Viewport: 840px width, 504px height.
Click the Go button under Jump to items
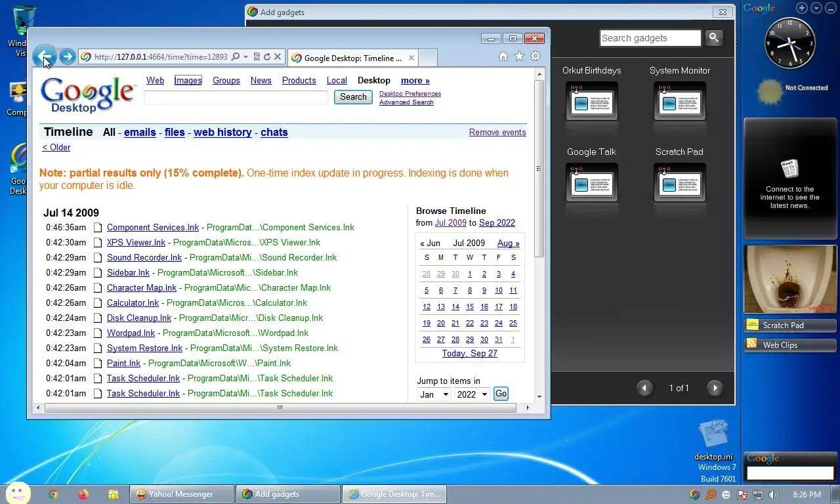[501, 394]
